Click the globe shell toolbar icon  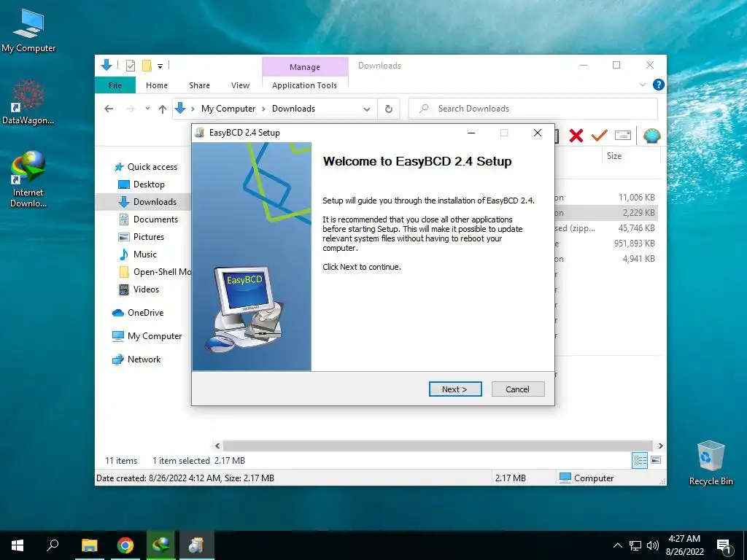click(651, 136)
